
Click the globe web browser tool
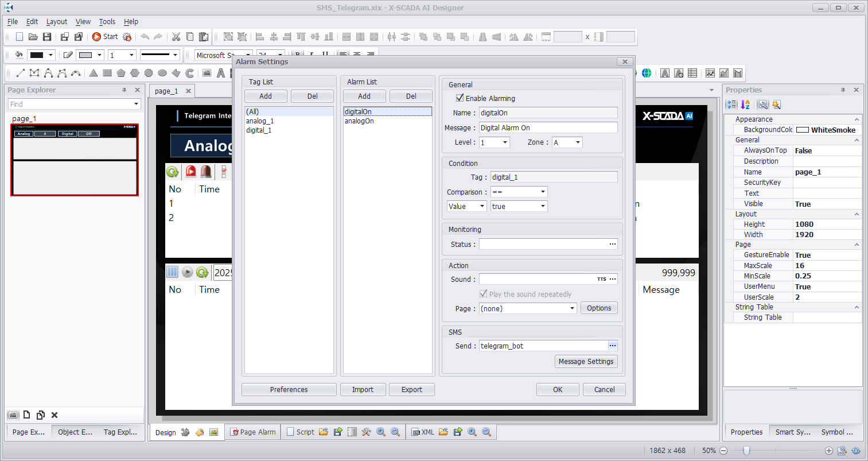point(647,73)
